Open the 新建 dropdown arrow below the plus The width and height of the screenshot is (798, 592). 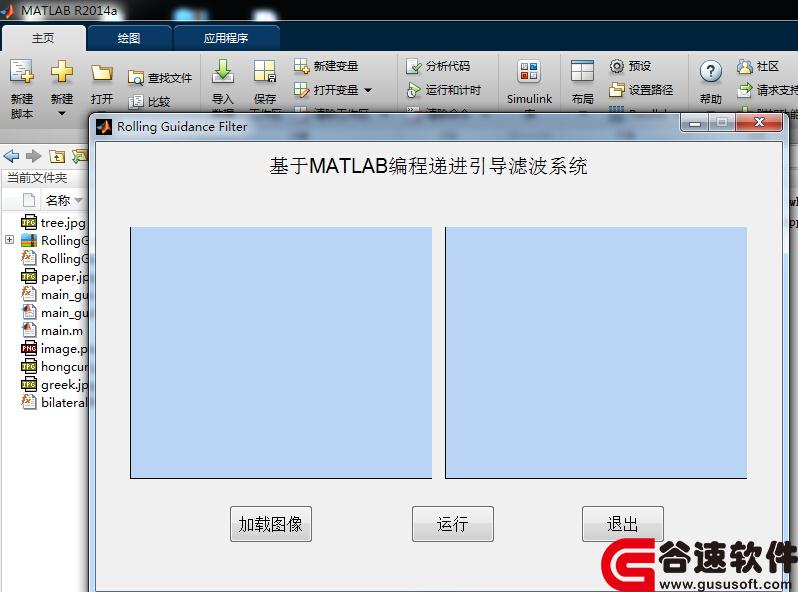coord(62,114)
